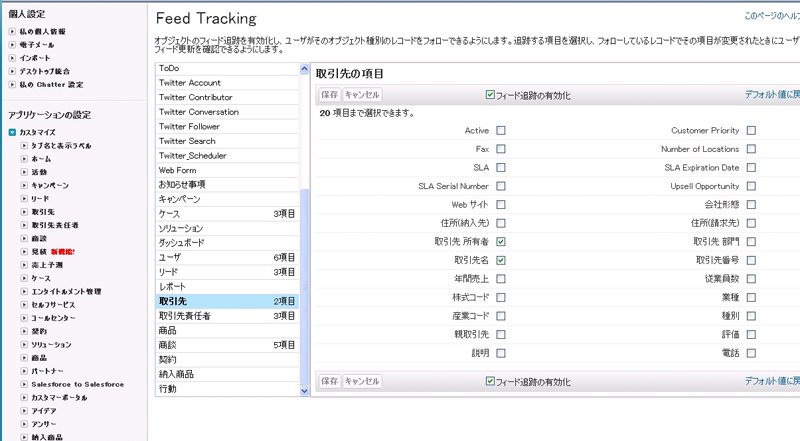Expand the Salesforce to Salesforce arrow

click(24, 384)
